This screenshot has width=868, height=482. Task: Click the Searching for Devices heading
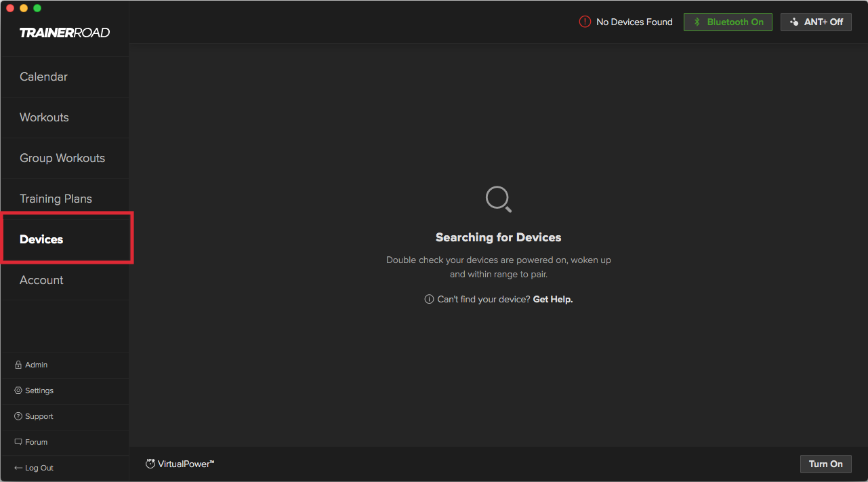click(499, 237)
